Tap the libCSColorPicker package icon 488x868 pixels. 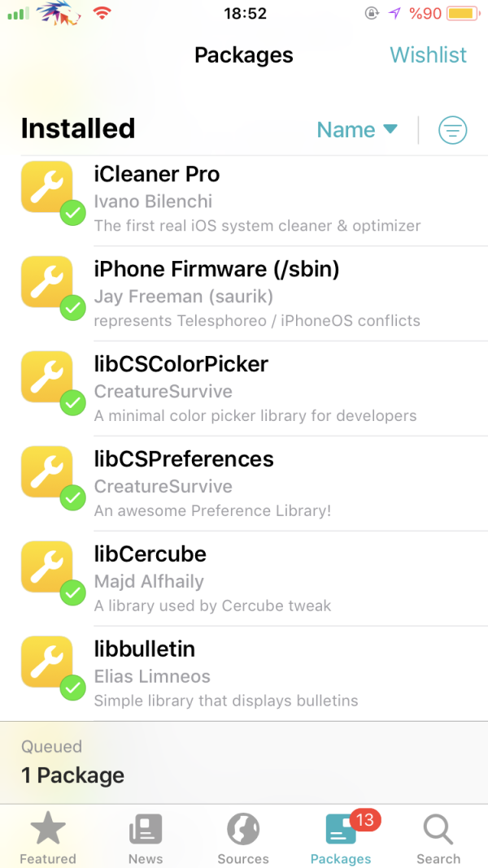click(x=46, y=376)
